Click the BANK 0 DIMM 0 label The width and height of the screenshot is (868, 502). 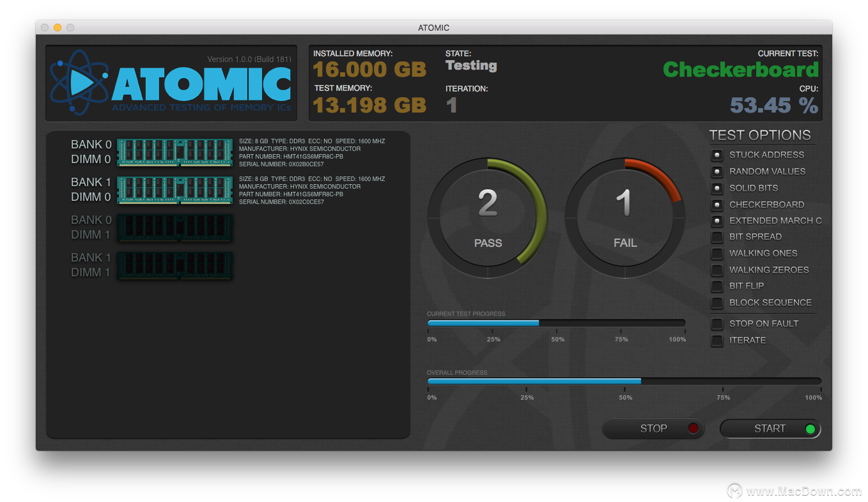[x=91, y=152]
